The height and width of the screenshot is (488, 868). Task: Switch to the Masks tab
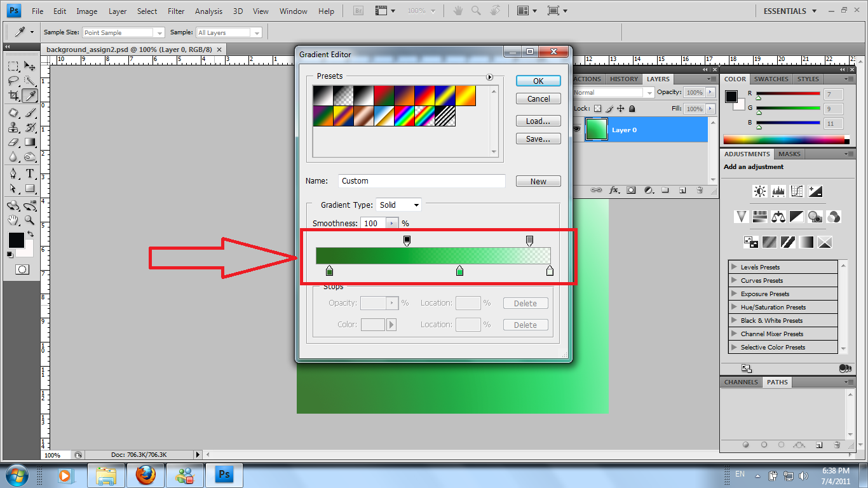(789, 154)
